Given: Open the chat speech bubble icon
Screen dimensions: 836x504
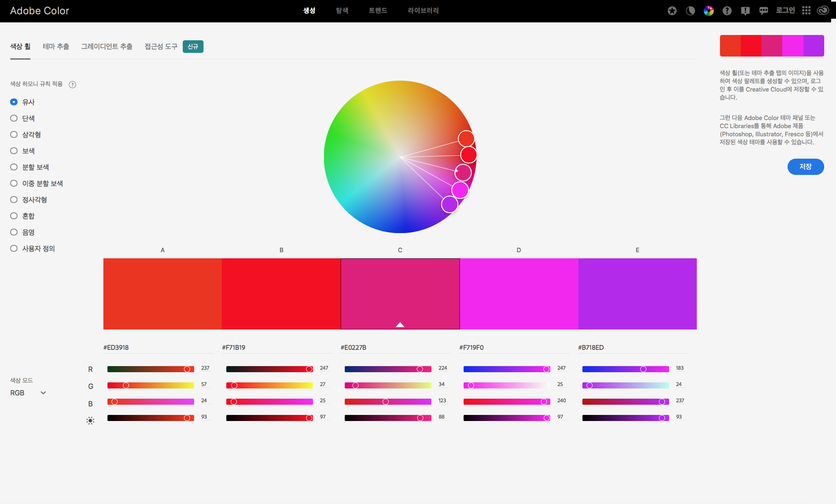Looking at the screenshot, I should coord(764,11).
